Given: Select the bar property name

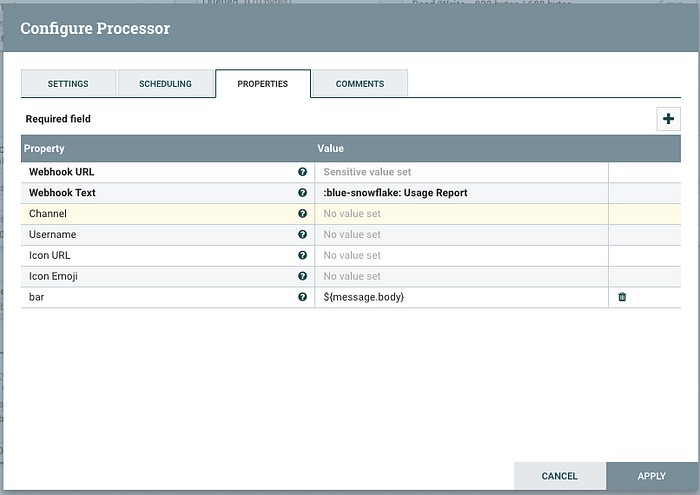Looking at the screenshot, I should 37,297.
